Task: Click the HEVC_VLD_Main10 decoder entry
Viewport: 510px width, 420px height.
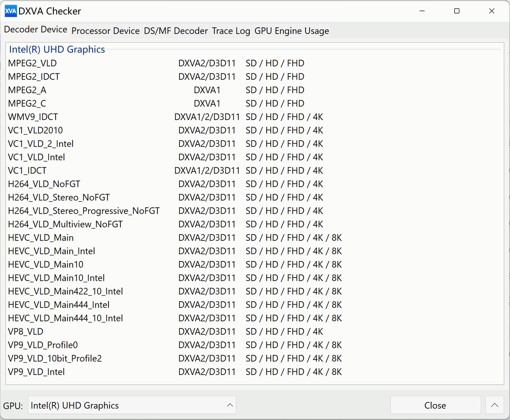Action: click(46, 264)
